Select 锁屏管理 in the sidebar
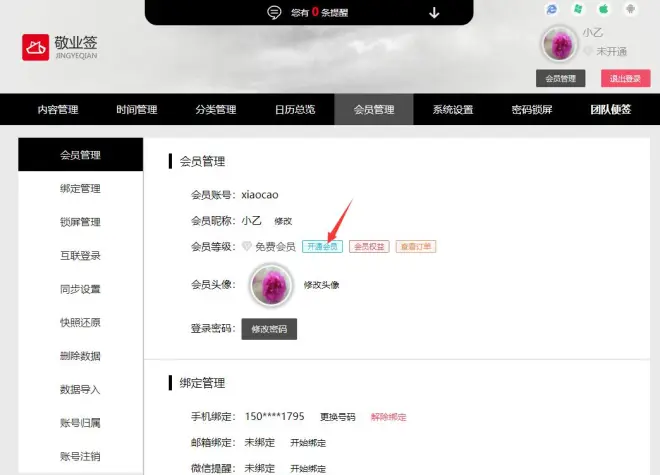 click(x=80, y=222)
